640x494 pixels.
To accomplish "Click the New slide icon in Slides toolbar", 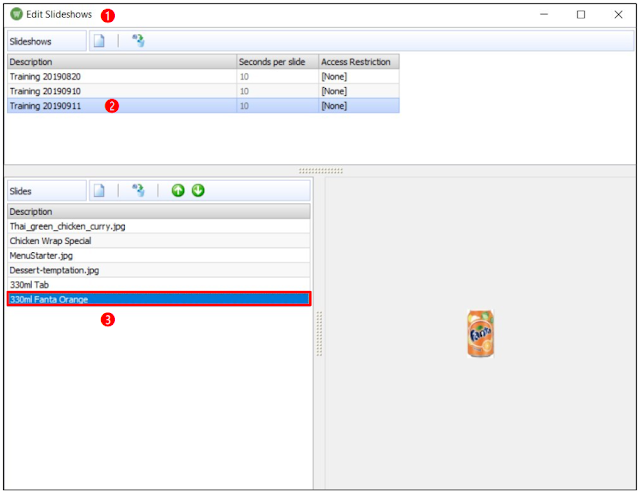I will coord(99,191).
